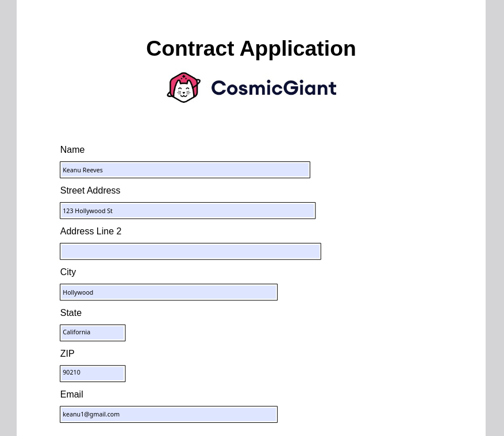
Task: Click the CosmicGiant cat logo icon
Action: pyautogui.click(x=183, y=87)
